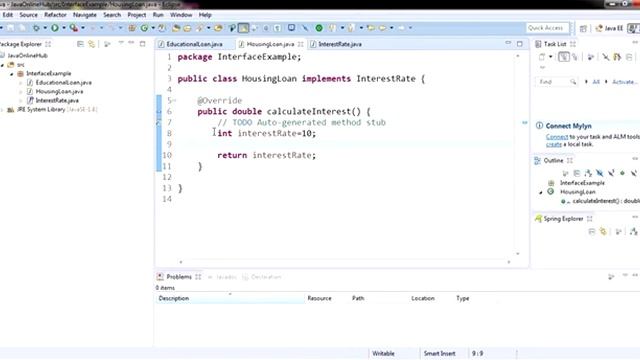
Task: Click the Quick Access search field
Action: click(x=547, y=28)
